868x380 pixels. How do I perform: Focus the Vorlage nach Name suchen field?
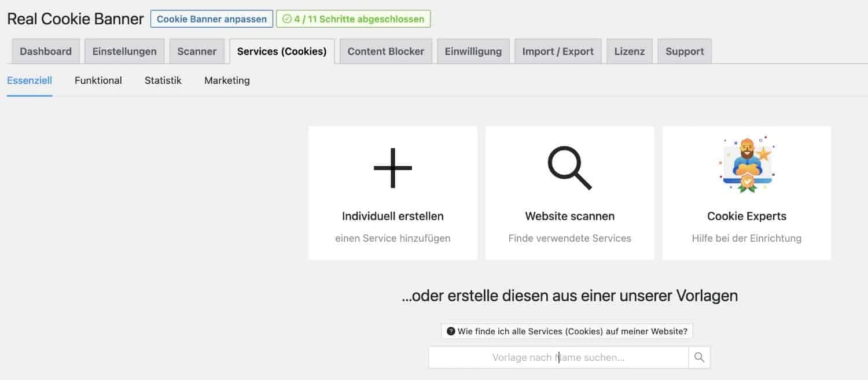click(x=558, y=357)
